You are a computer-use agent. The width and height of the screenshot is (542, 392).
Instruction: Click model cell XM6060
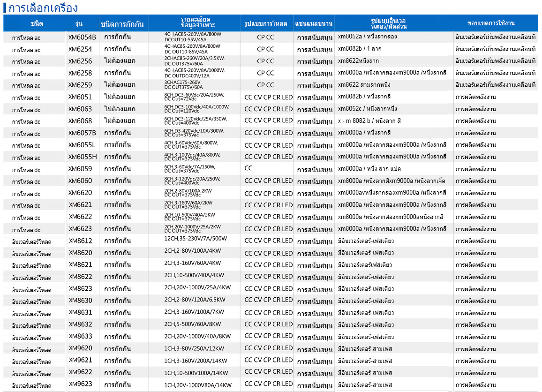[80, 181]
